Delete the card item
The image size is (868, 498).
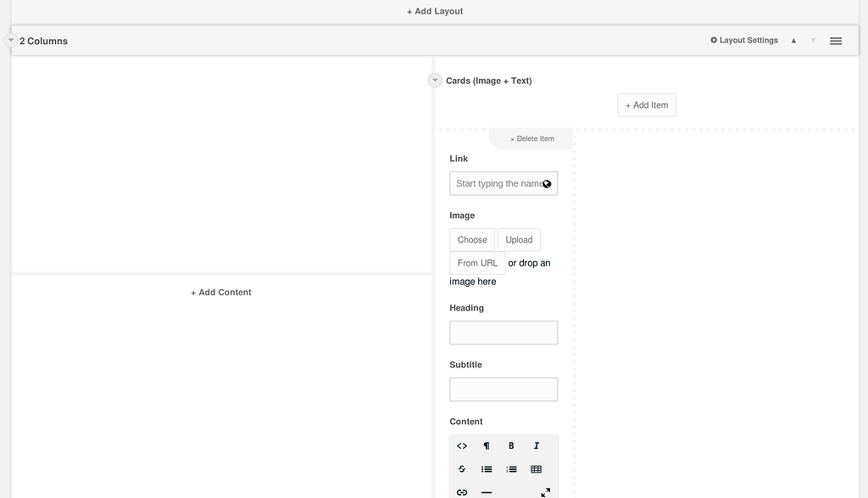532,139
